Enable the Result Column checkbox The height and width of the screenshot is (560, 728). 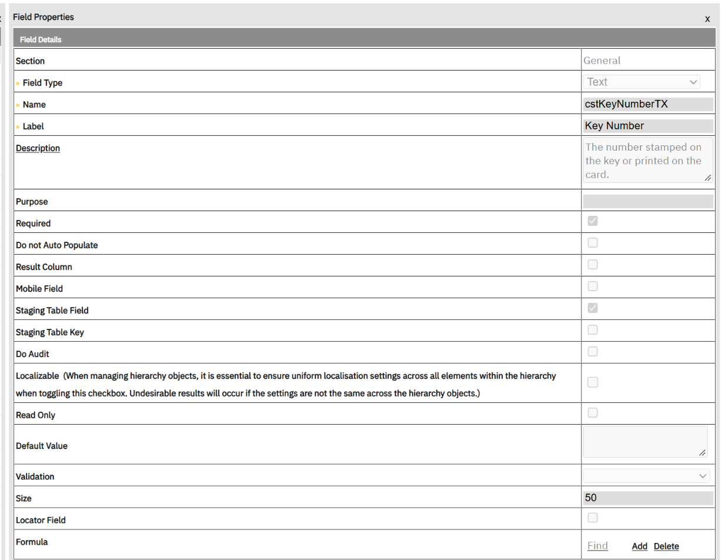pyautogui.click(x=593, y=265)
